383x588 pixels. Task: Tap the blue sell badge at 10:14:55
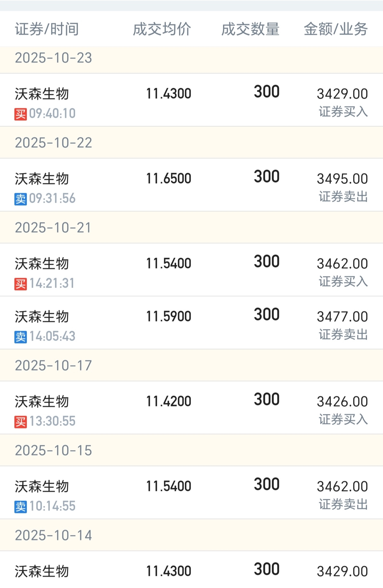click(20, 507)
